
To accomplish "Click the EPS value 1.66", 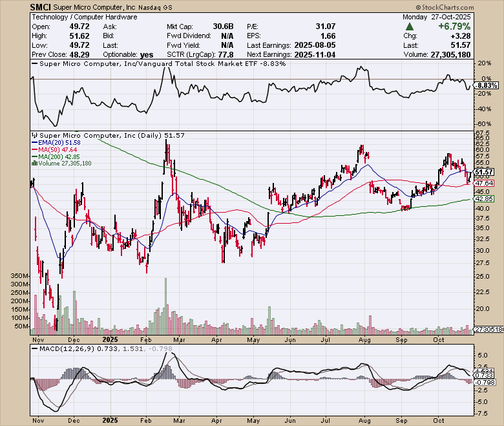I will 328,36.
